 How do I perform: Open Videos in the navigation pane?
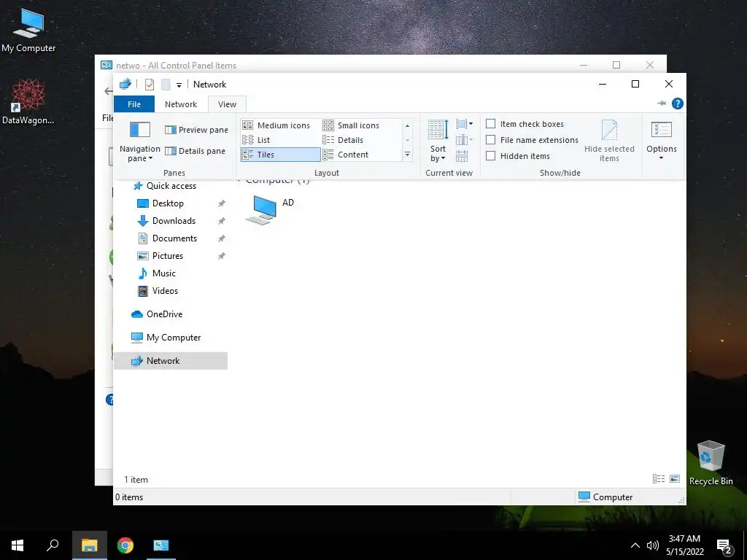coord(165,291)
